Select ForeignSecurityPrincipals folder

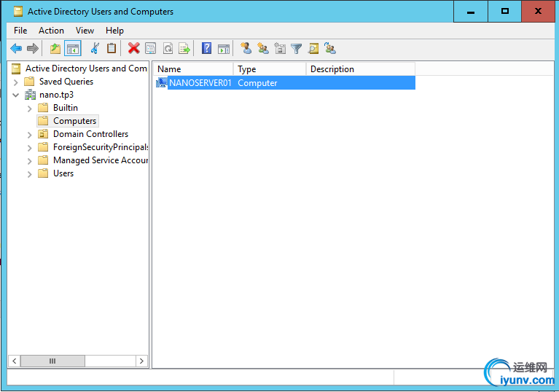point(100,147)
